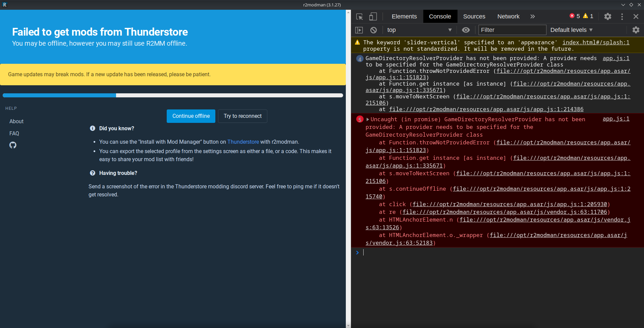Open index.html#/splash:1 source link
This screenshot has height=328, width=644.
pos(596,42)
